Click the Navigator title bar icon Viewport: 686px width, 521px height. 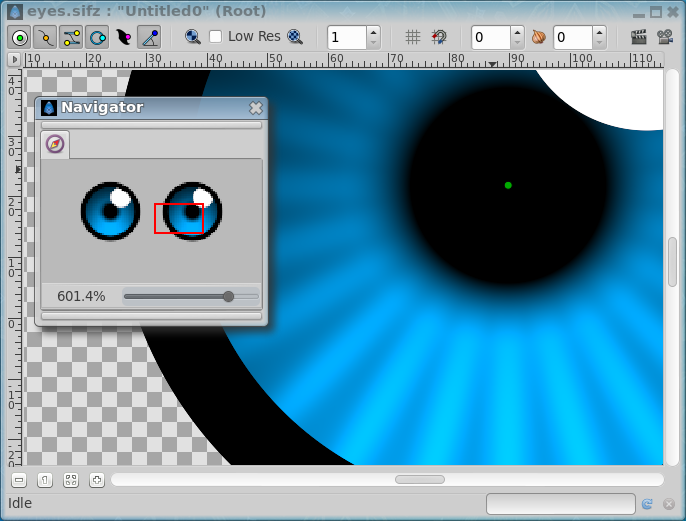click(x=49, y=108)
